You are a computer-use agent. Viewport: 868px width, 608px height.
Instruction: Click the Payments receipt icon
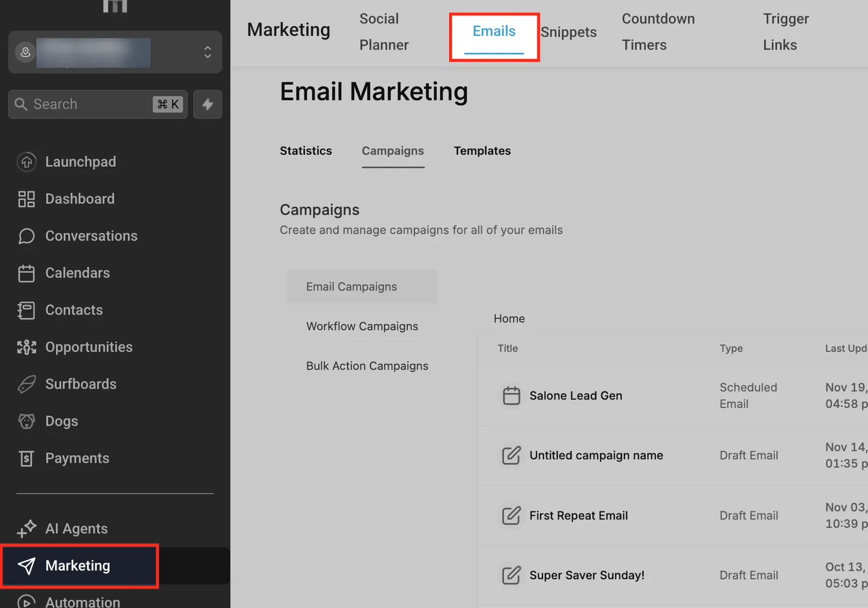(x=27, y=459)
